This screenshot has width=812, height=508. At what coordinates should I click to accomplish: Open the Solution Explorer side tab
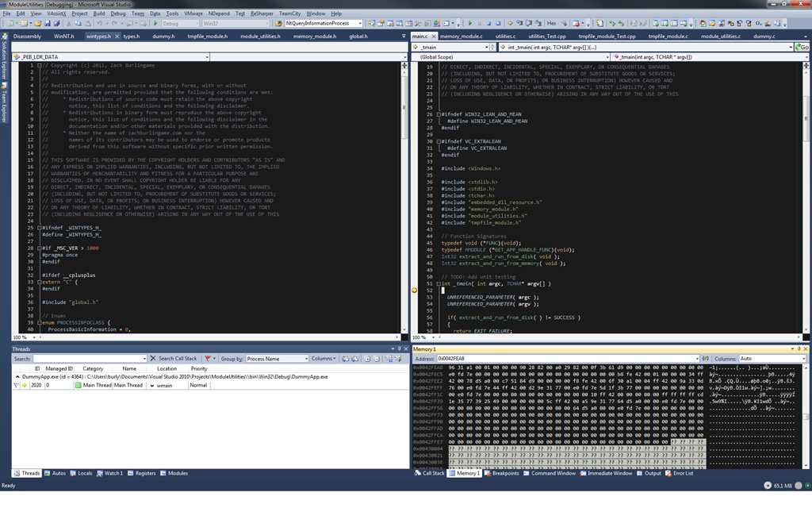[4, 58]
